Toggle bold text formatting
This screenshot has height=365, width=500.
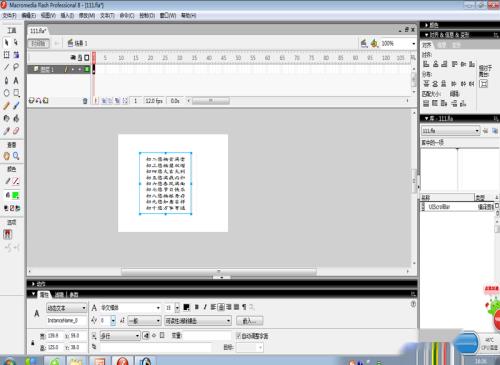point(197,307)
